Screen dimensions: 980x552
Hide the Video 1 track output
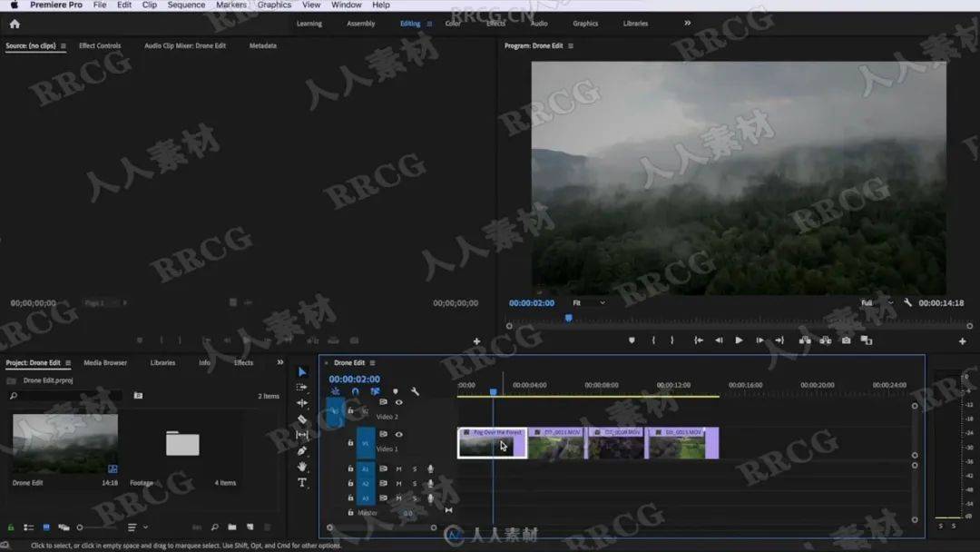(398, 434)
